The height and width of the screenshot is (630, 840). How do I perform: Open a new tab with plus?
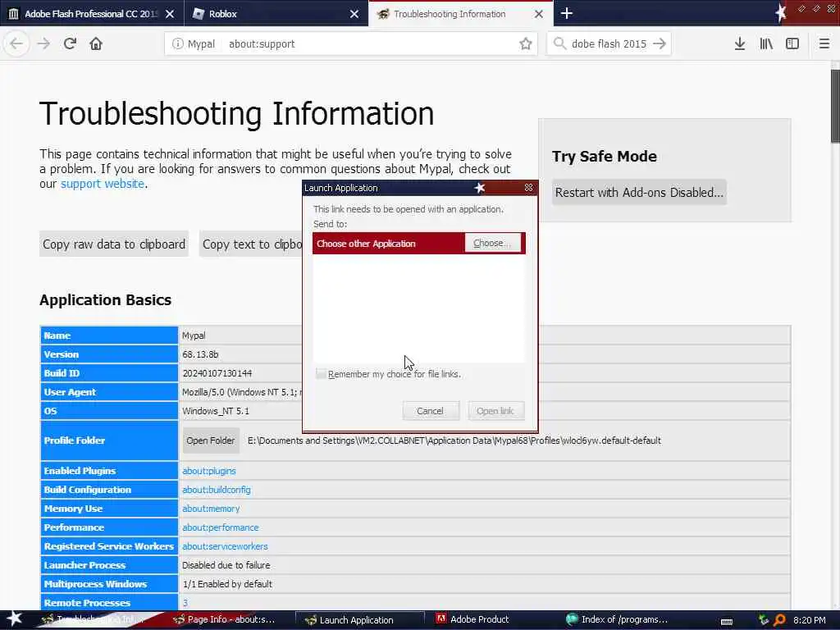tap(567, 13)
